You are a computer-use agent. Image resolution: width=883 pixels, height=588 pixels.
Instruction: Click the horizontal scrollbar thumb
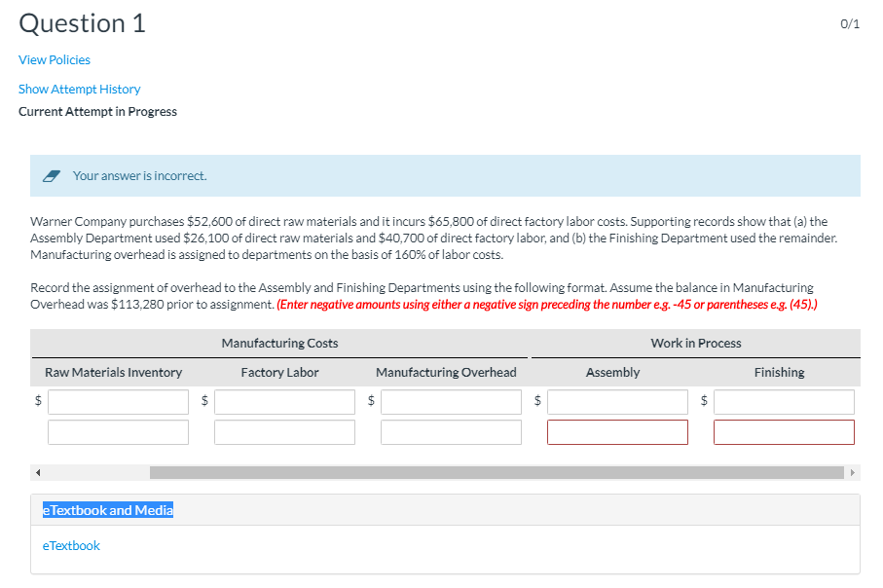click(497, 472)
